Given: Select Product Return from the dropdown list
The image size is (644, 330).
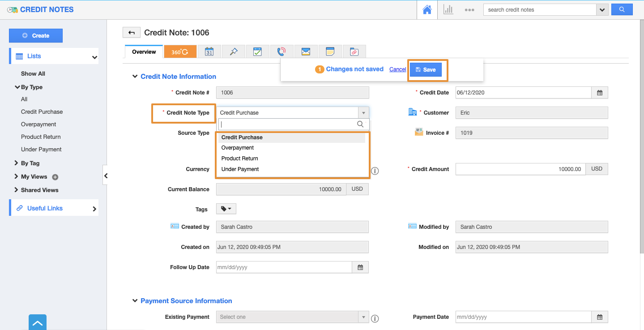Looking at the screenshot, I should click(240, 159).
